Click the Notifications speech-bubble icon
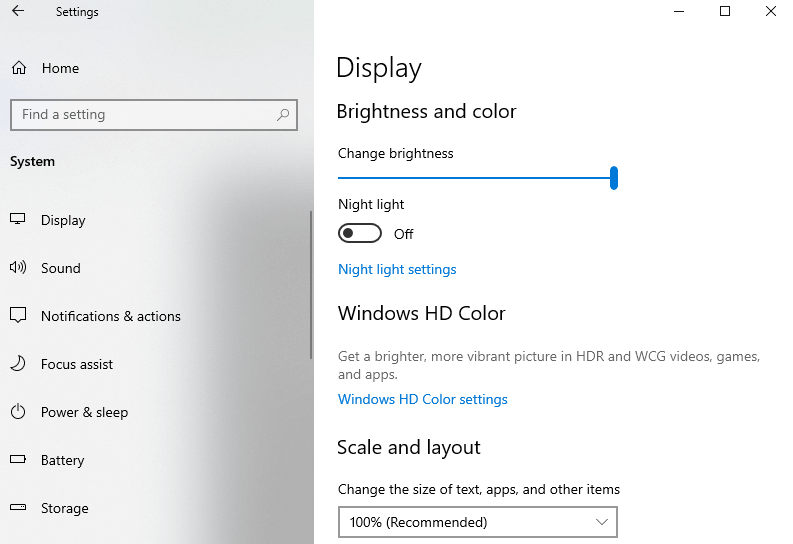Image resolution: width=793 pixels, height=544 pixels. click(x=18, y=315)
